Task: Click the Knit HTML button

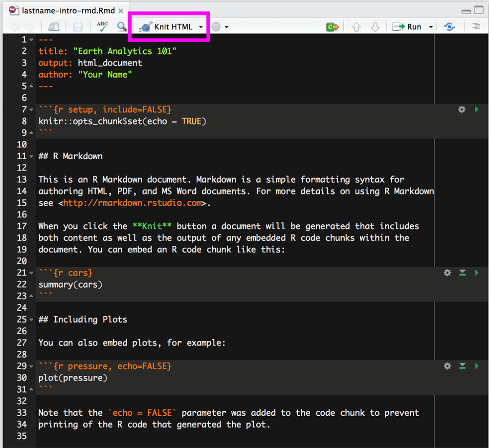Action: pos(166,27)
